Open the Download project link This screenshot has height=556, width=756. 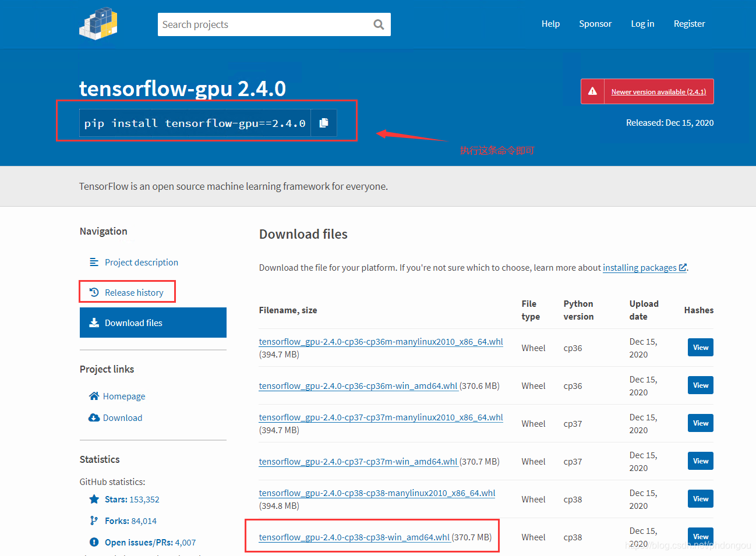pyautogui.click(x=122, y=417)
